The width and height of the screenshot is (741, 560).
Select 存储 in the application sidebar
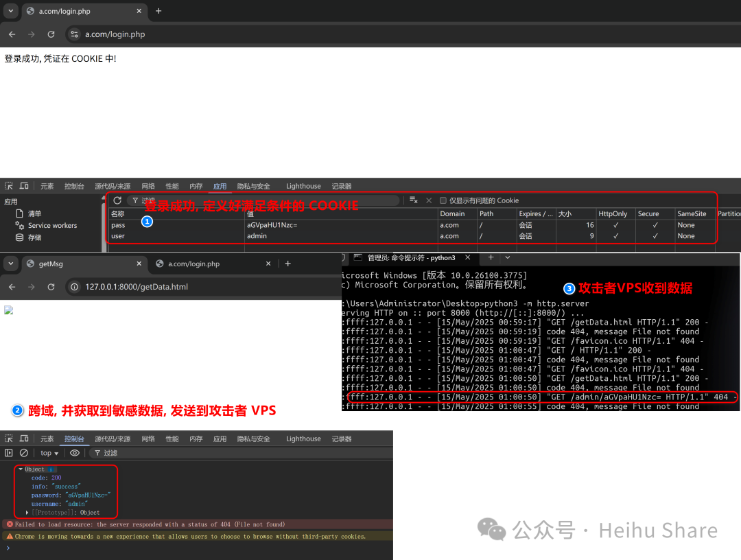pos(29,237)
